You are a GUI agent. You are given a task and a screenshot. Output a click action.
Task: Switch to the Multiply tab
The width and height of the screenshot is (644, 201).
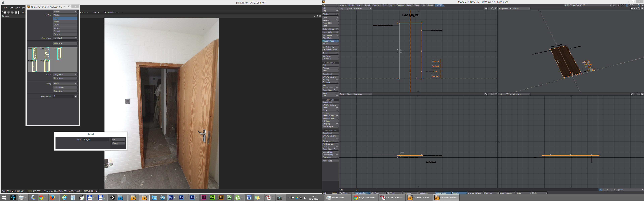click(x=359, y=5)
